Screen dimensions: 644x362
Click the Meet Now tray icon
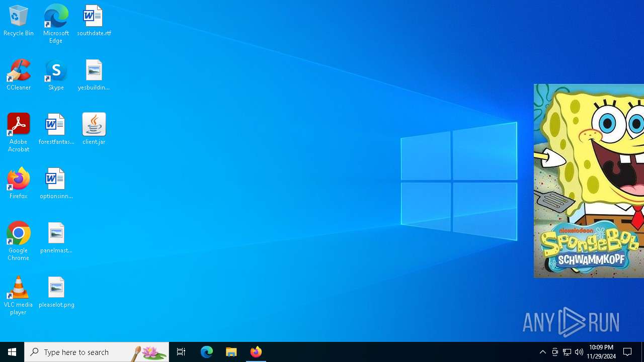point(555,352)
